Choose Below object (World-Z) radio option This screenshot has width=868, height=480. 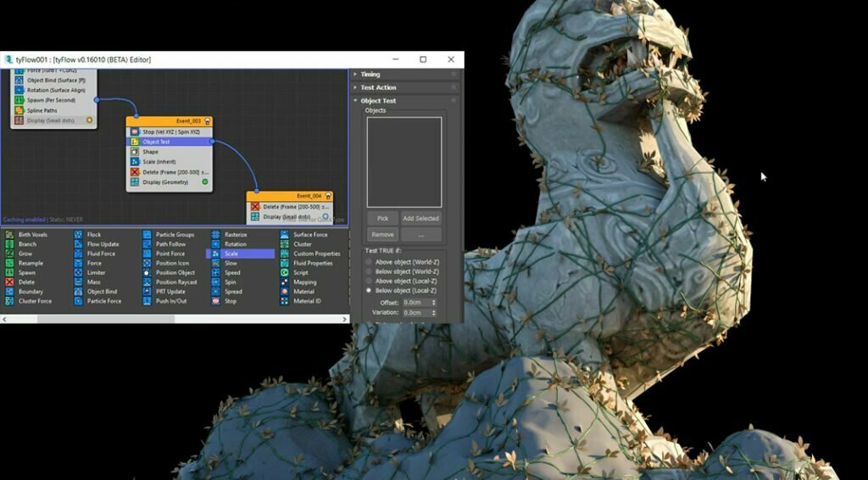tap(368, 271)
